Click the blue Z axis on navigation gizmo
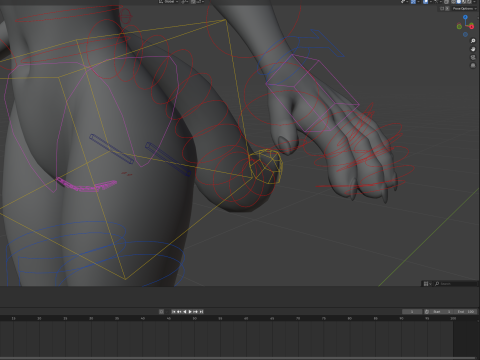Image resolution: width=480 pixels, height=360 pixels. (465, 17)
